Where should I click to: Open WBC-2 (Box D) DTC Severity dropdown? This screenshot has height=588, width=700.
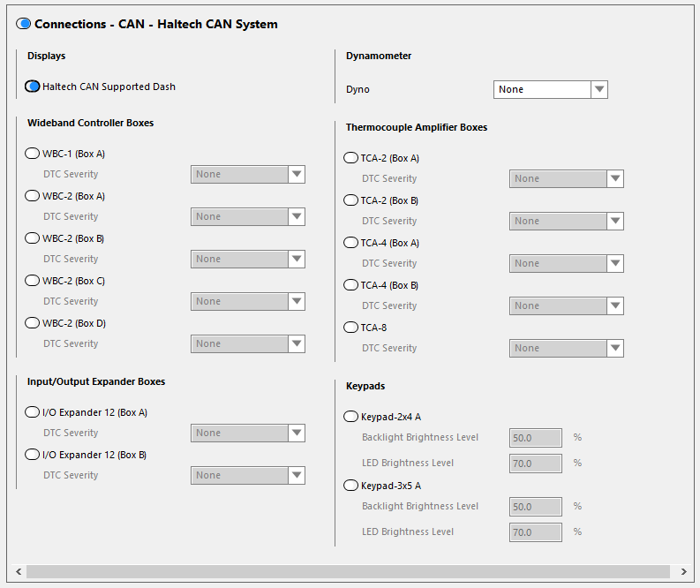tap(248, 343)
